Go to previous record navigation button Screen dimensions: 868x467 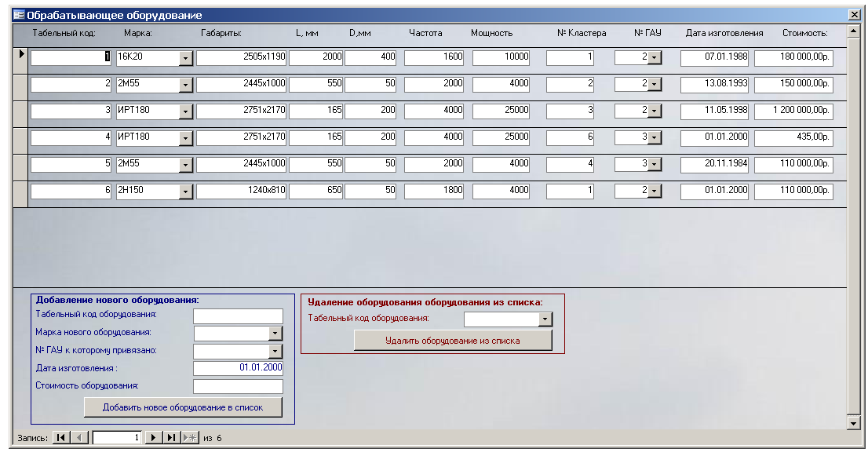(79, 438)
